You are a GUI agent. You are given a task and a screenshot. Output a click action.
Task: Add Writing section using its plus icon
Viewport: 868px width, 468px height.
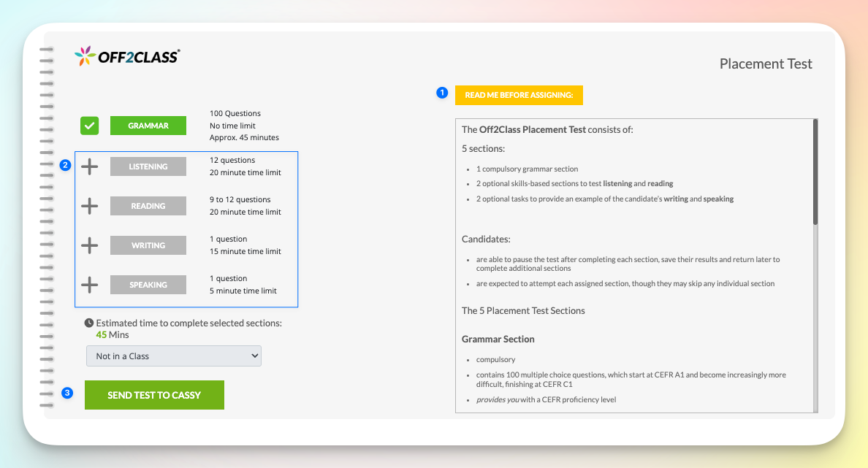click(x=89, y=245)
